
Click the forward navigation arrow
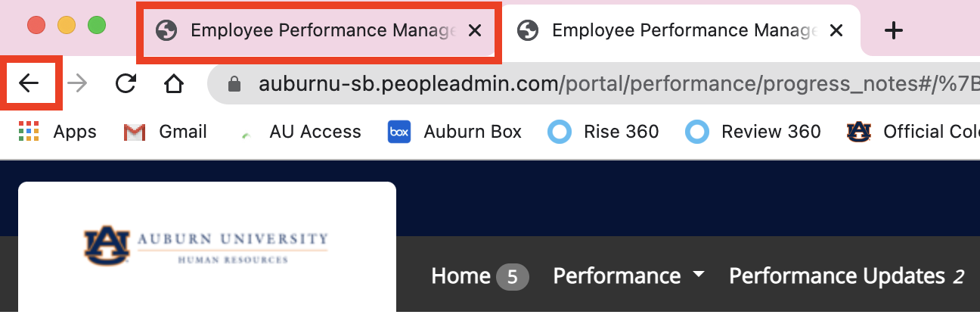(x=77, y=83)
